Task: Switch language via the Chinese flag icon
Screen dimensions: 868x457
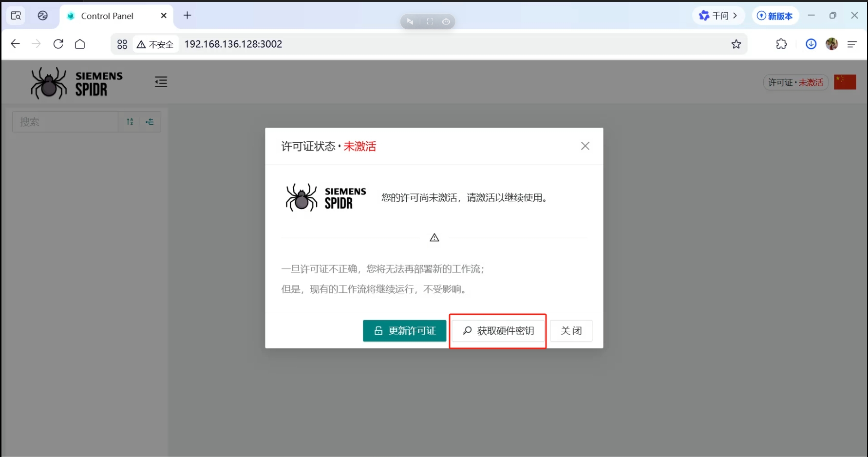Action: coord(845,82)
